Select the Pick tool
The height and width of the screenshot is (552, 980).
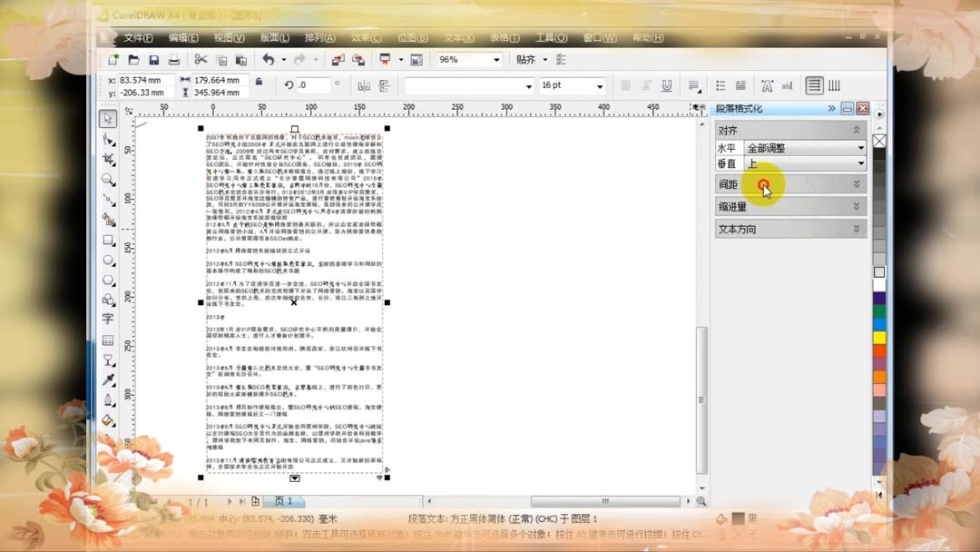coord(108,117)
